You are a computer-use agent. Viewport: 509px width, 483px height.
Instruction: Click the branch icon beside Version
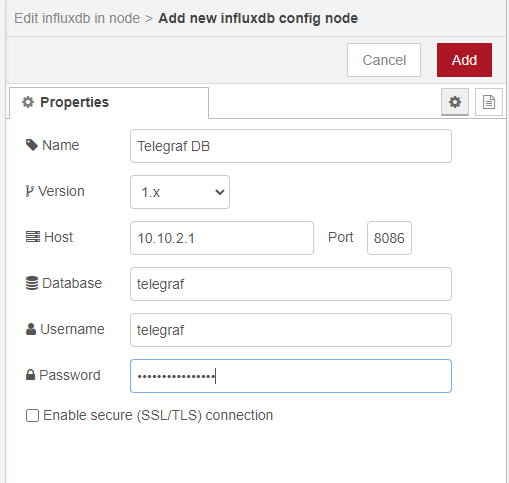[30, 191]
